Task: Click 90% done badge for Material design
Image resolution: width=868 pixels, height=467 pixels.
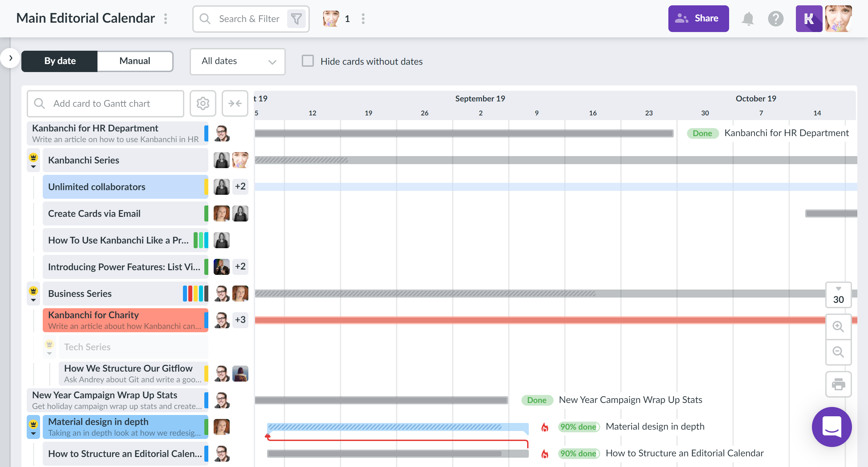Action: coord(578,427)
